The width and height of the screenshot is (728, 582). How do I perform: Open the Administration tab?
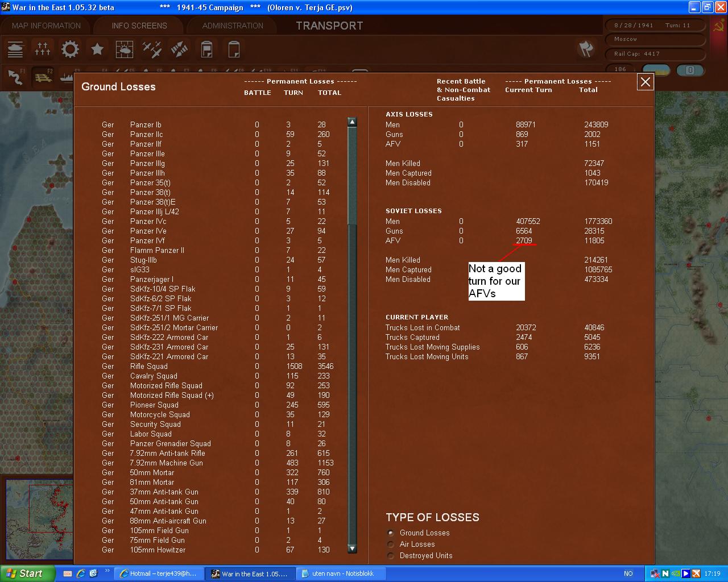233,26
